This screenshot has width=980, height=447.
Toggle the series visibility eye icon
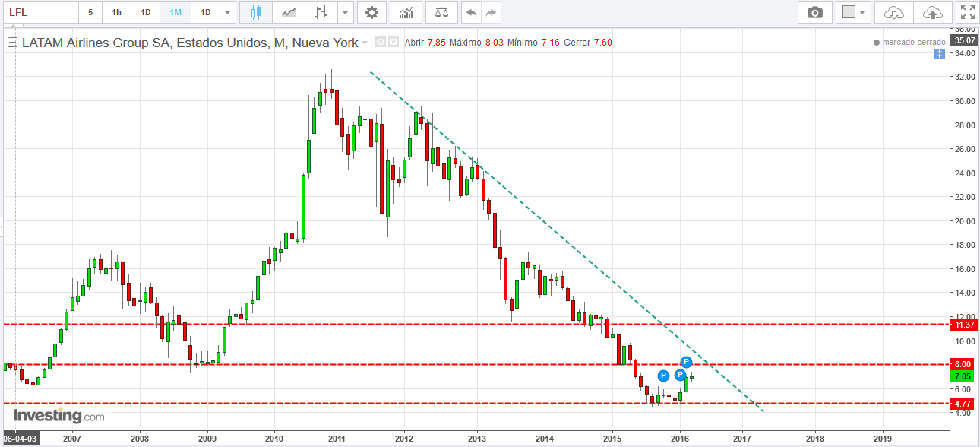pos(381,43)
